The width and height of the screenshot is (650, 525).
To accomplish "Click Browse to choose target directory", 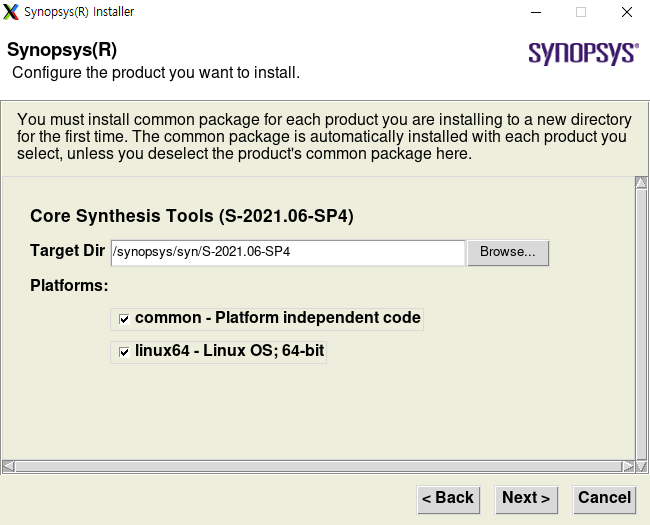I will coord(508,253).
